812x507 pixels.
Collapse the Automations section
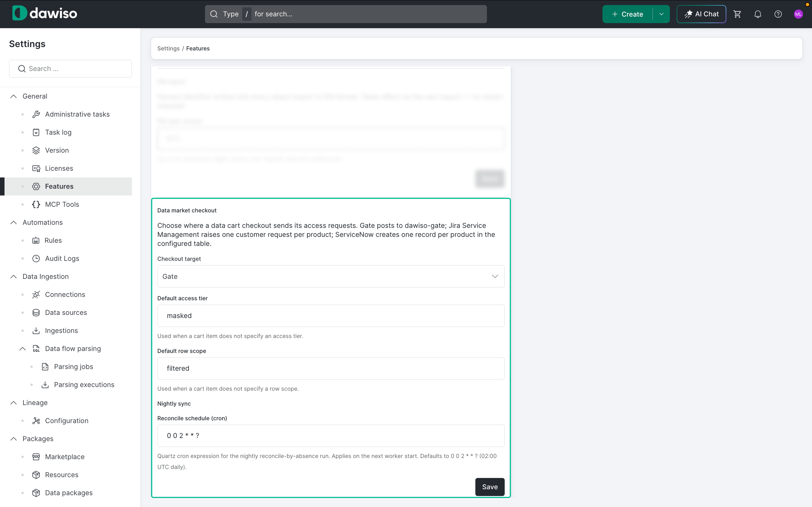point(14,223)
